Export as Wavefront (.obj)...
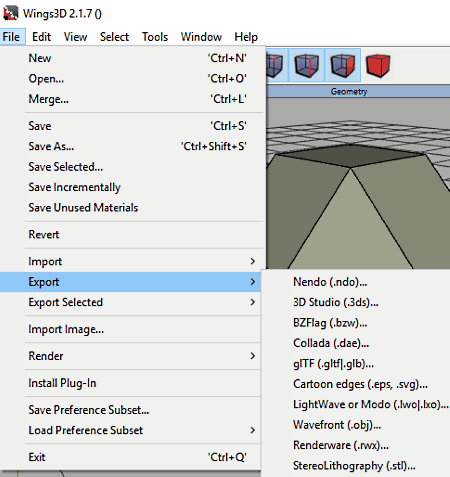450x477 pixels. pyautogui.click(x=356, y=425)
